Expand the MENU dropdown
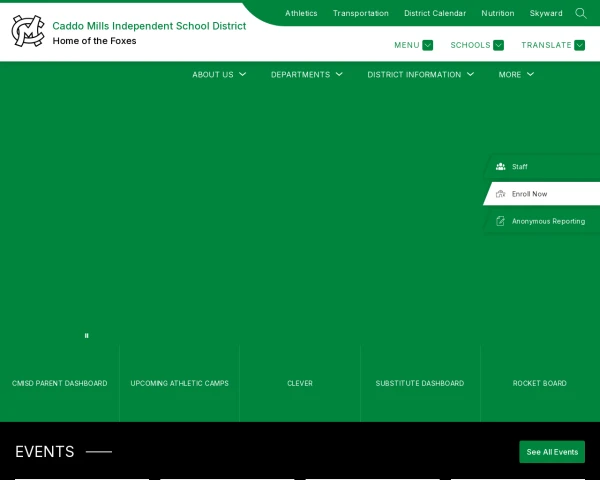600x480 pixels. (413, 45)
